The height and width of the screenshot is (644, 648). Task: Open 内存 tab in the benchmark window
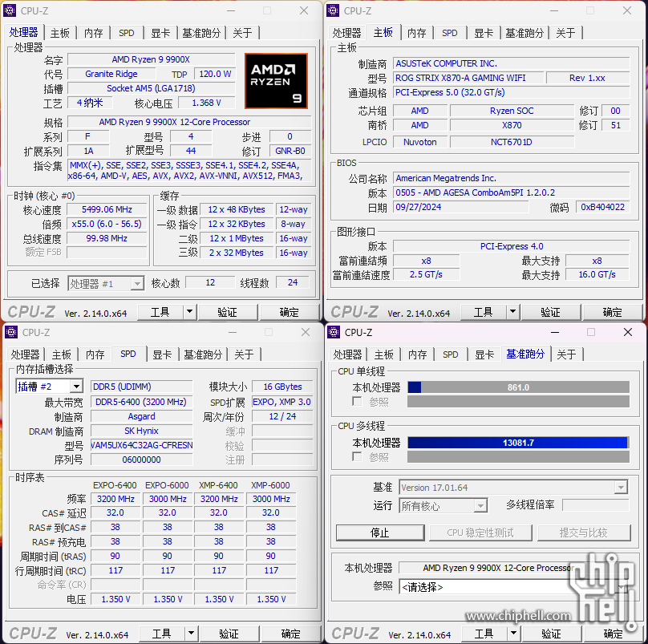click(417, 354)
